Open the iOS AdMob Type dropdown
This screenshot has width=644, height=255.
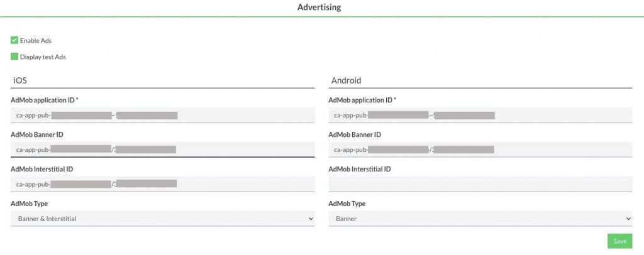(162, 219)
